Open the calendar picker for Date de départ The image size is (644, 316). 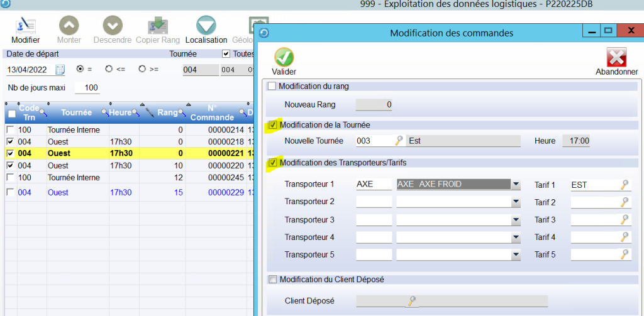[x=60, y=69]
